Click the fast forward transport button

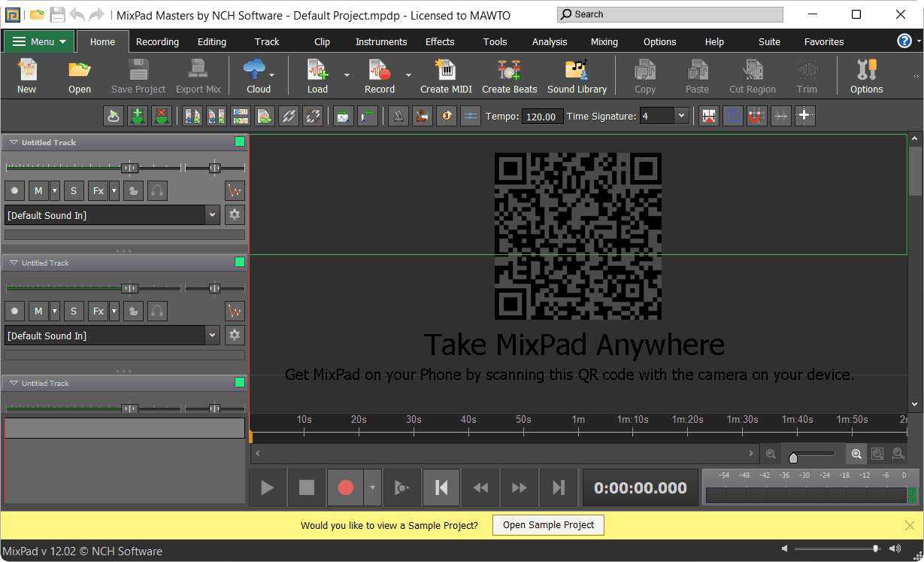pyautogui.click(x=519, y=488)
